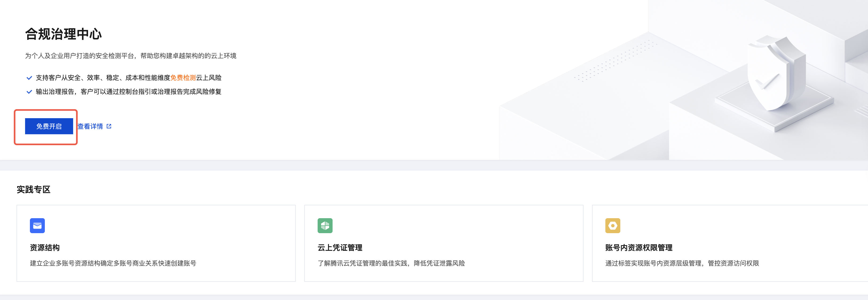Open the 资源结构 card title
The width and height of the screenshot is (868, 300).
(x=45, y=247)
